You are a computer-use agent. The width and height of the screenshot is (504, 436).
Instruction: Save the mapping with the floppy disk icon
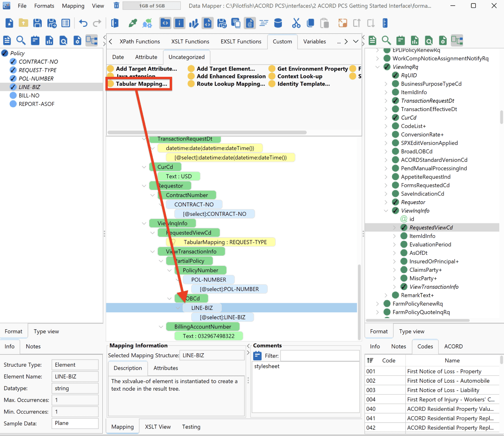pyautogui.click(x=37, y=23)
